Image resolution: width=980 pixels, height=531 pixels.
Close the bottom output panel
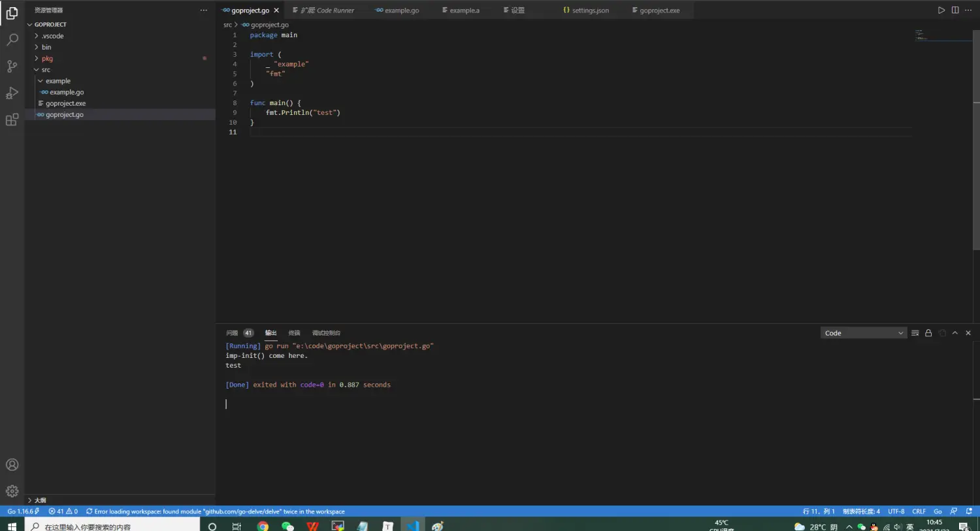tap(968, 333)
